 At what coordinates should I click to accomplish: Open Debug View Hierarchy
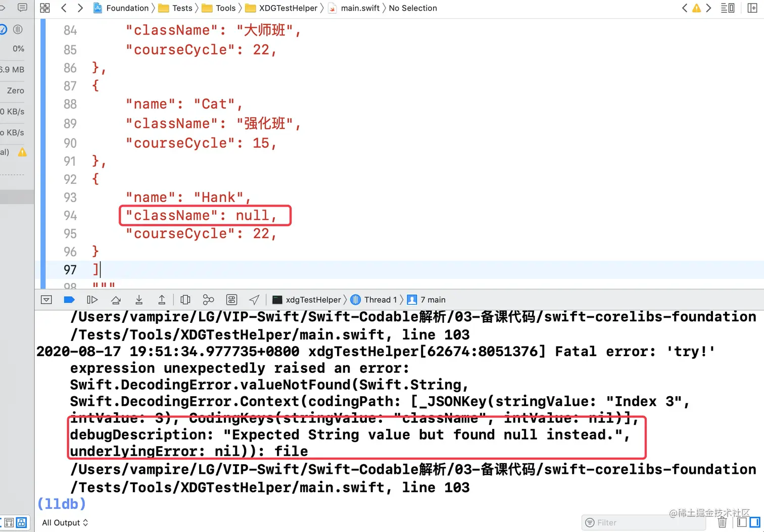click(185, 300)
